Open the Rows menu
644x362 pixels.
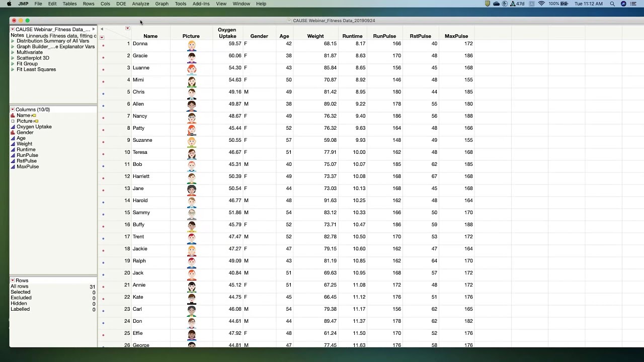click(89, 4)
